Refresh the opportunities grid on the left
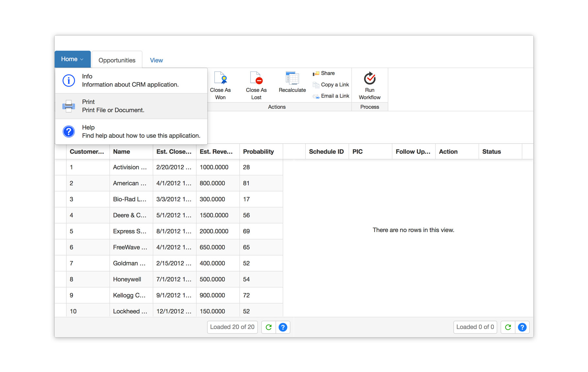 click(269, 327)
